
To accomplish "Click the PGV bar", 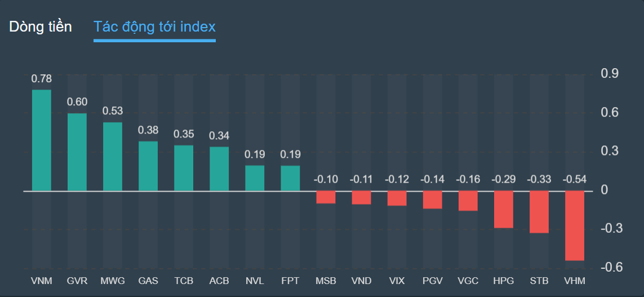I will [x=432, y=200].
